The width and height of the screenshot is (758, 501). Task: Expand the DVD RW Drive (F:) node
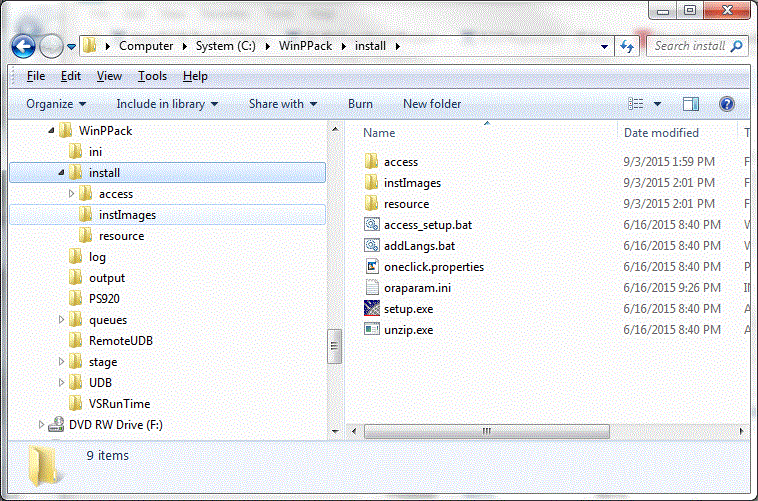coord(41,425)
